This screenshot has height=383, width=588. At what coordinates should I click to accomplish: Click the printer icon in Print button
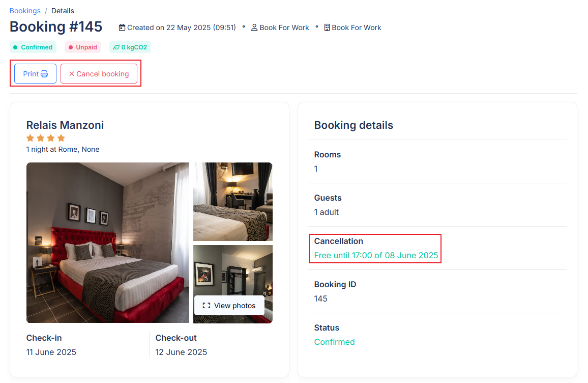[x=44, y=74]
